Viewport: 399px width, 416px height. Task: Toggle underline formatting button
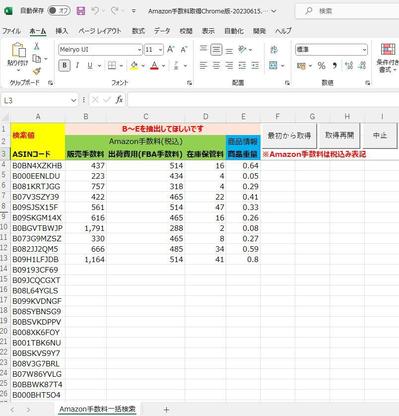click(90, 66)
